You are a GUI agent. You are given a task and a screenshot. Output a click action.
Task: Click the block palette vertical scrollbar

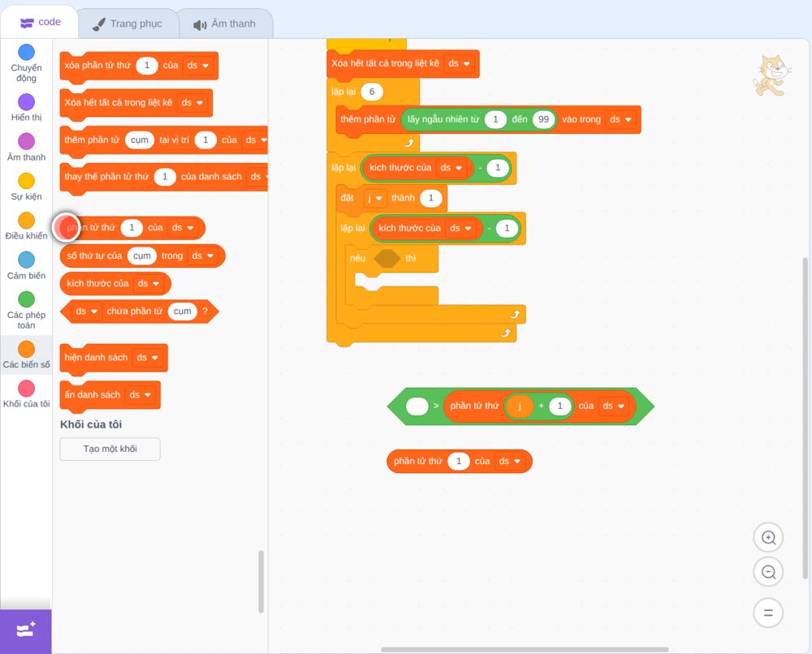click(261, 582)
